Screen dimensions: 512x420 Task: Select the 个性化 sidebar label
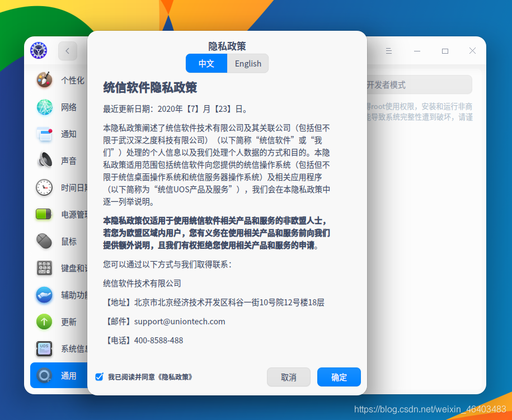73,81
